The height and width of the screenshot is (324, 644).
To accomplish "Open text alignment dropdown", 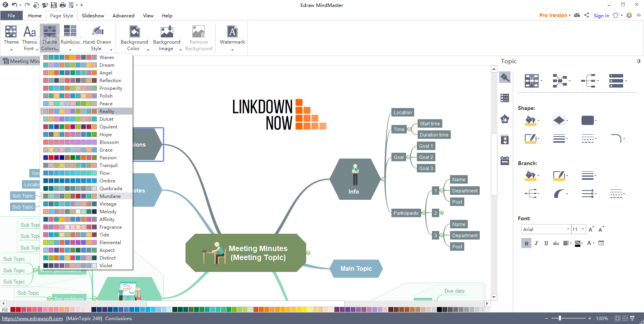I will (567, 243).
